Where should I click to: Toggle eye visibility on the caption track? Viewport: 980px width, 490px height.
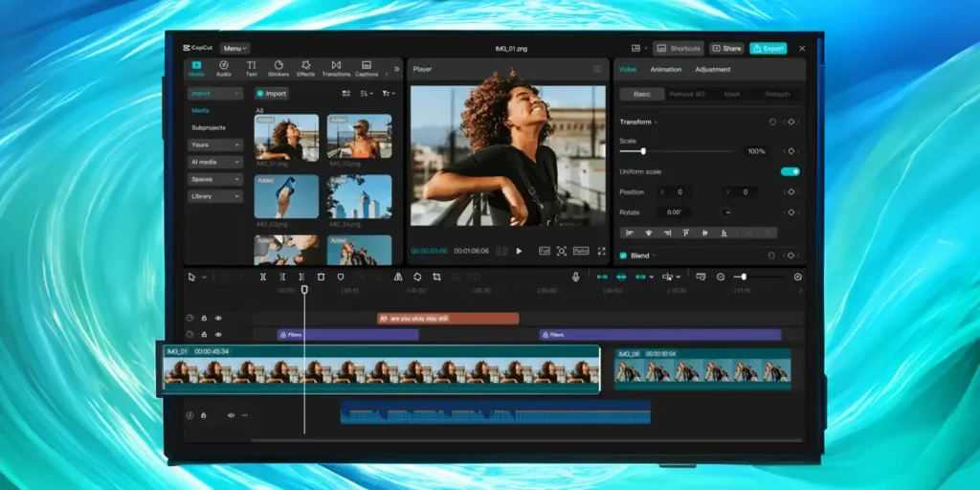(218, 318)
